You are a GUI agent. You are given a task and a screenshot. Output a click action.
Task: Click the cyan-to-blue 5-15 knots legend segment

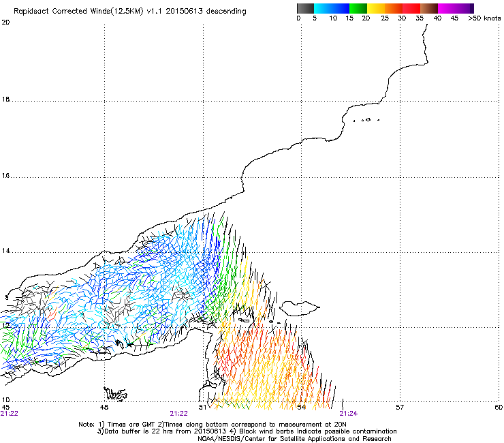[332, 8]
